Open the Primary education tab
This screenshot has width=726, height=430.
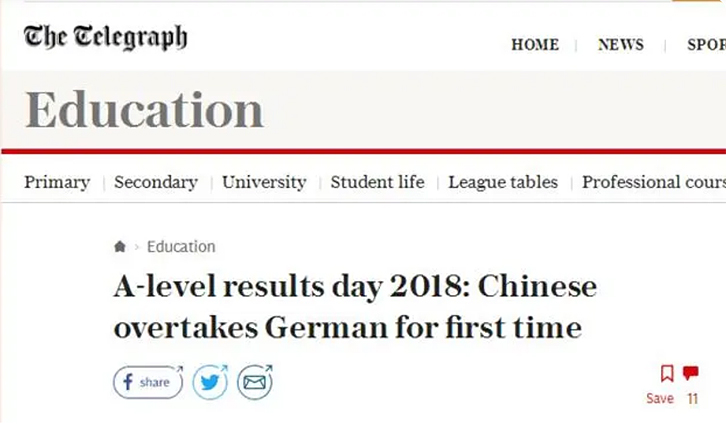pyautogui.click(x=57, y=182)
